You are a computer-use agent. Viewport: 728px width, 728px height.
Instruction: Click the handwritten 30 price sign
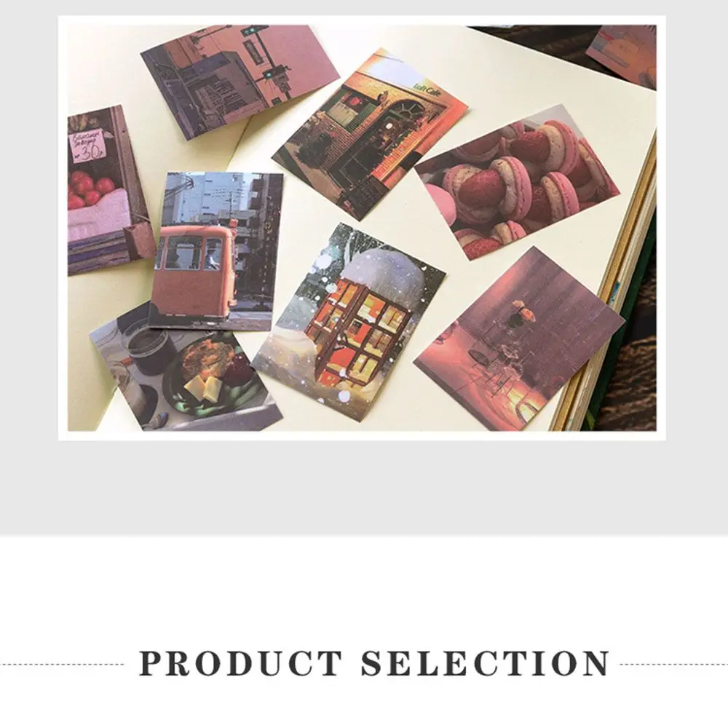[88, 145]
